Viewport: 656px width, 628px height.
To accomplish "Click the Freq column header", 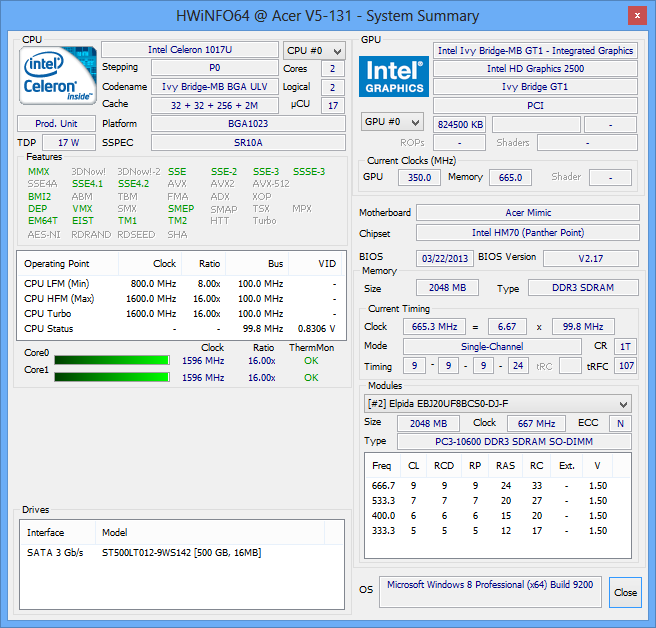I will [x=382, y=466].
